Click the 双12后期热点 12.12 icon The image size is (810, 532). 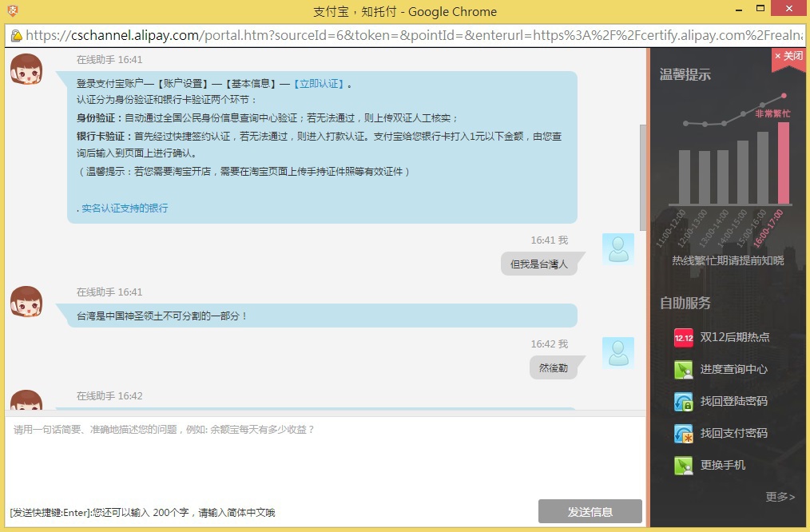684,338
